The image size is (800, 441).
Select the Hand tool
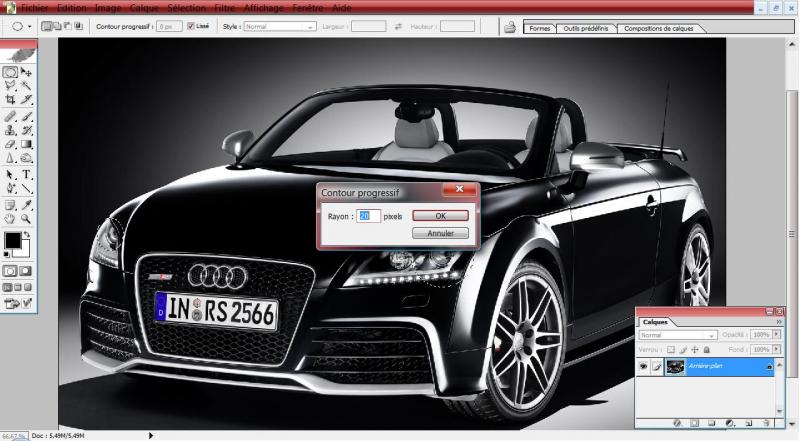(x=10, y=219)
